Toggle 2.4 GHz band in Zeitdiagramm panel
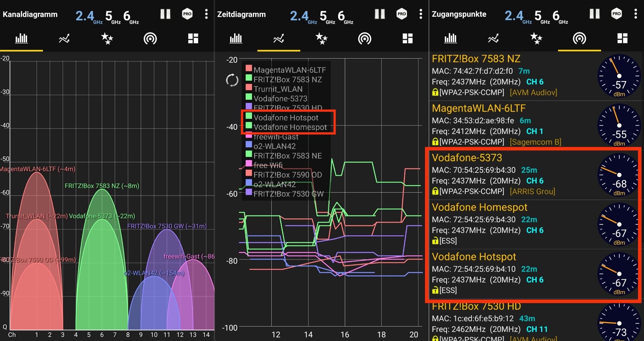The height and width of the screenshot is (341, 644). coord(303,16)
